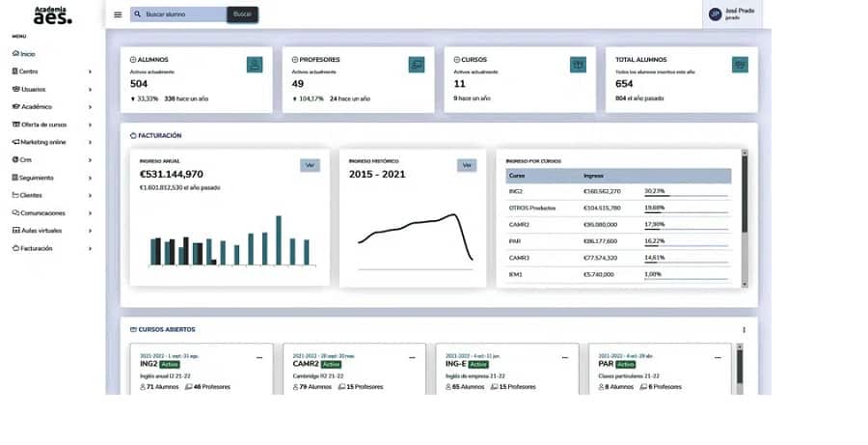Click the Cursos collapse circle icon
This screenshot has width=868, height=445.
coord(457,60)
